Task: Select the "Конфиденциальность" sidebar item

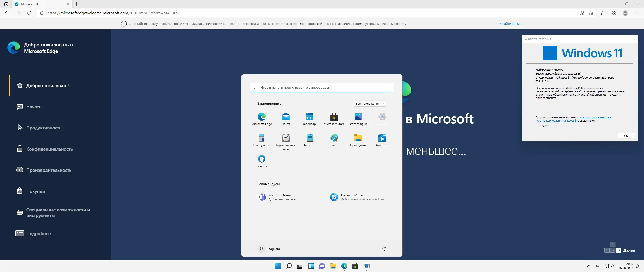Action: click(49, 149)
